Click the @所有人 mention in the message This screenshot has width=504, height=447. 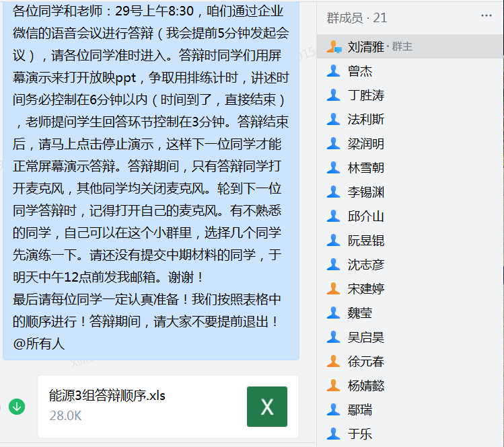[39, 343]
